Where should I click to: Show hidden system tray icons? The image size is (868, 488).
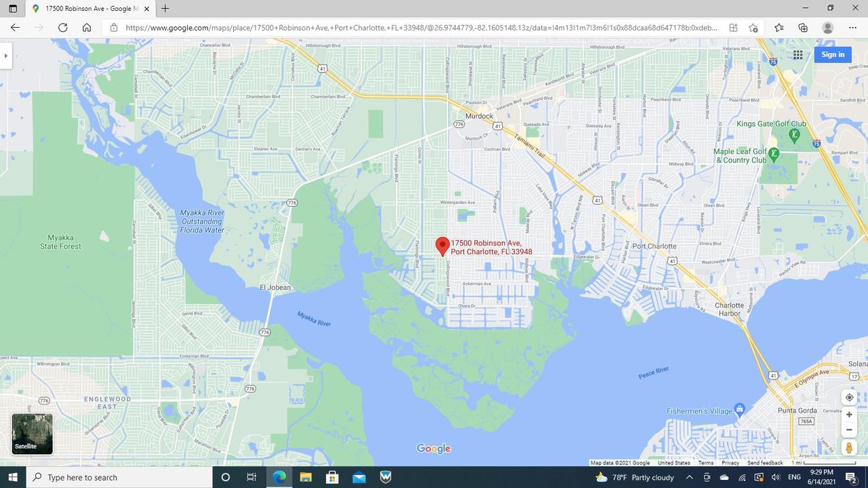[x=689, y=477]
